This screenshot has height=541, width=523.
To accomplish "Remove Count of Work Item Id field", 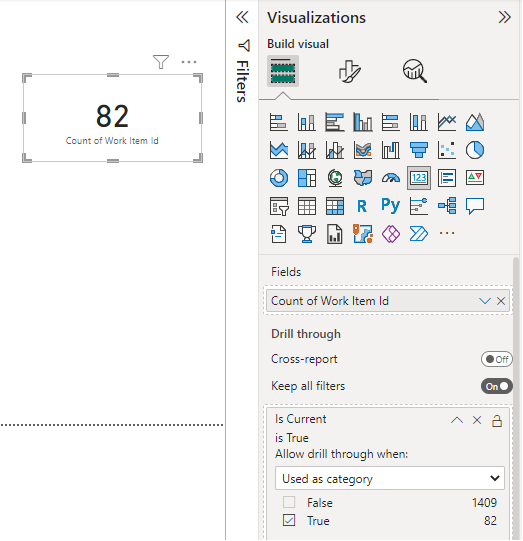I will 501,301.
